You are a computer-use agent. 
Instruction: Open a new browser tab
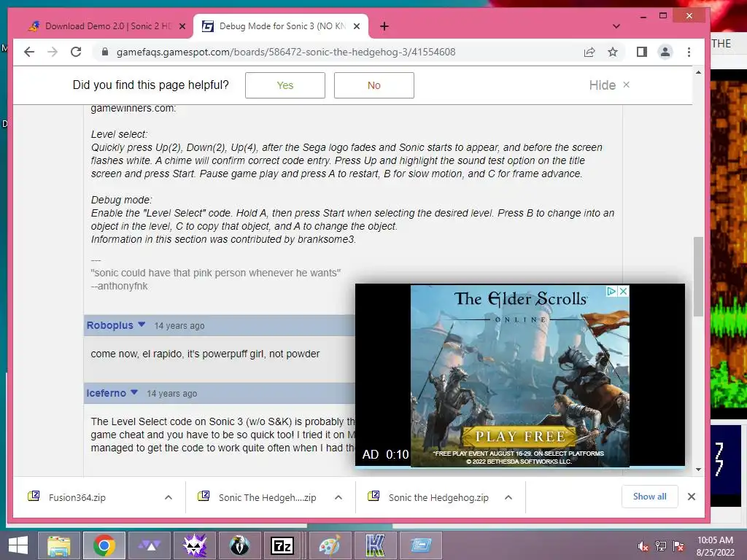(384, 27)
